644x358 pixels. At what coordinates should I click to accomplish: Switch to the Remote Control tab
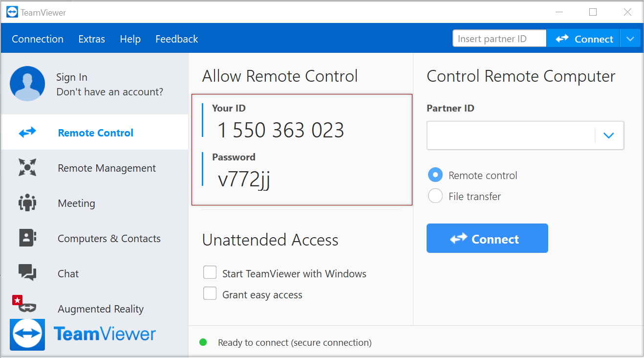coord(95,133)
